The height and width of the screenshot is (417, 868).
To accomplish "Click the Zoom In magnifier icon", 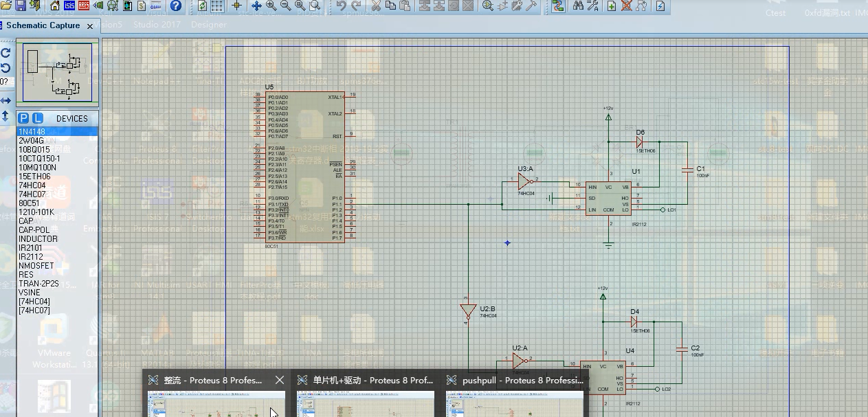I will [x=271, y=5].
